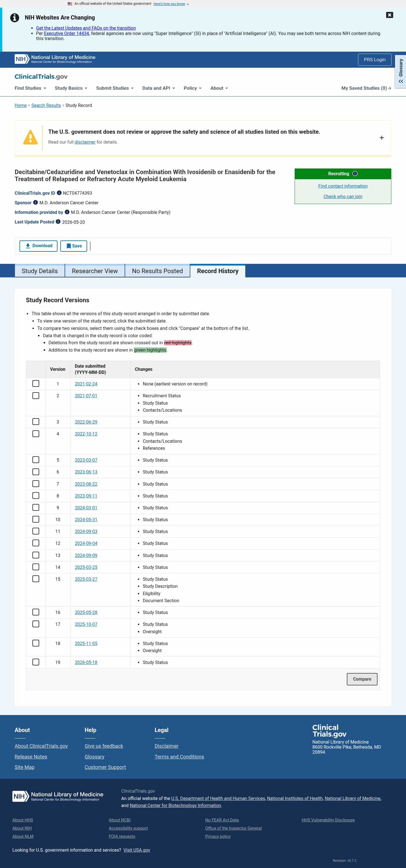This screenshot has width=406, height=868.
Task: Click the info icon beside Last Update Posted
Action: (x=58, y=222)
